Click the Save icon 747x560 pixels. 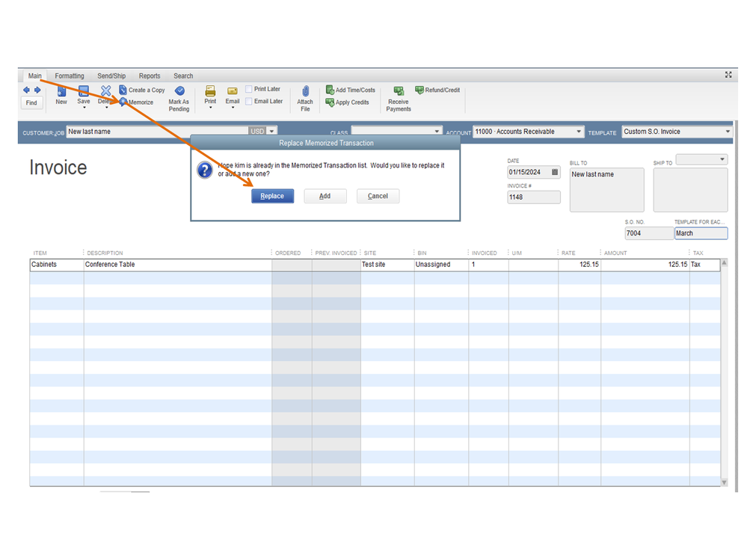point(83,91)
